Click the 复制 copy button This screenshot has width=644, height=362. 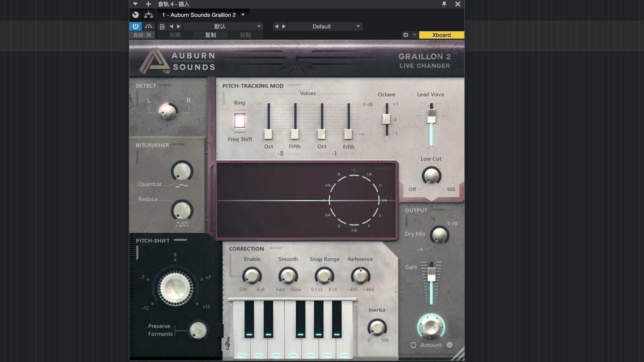point(210,35)
